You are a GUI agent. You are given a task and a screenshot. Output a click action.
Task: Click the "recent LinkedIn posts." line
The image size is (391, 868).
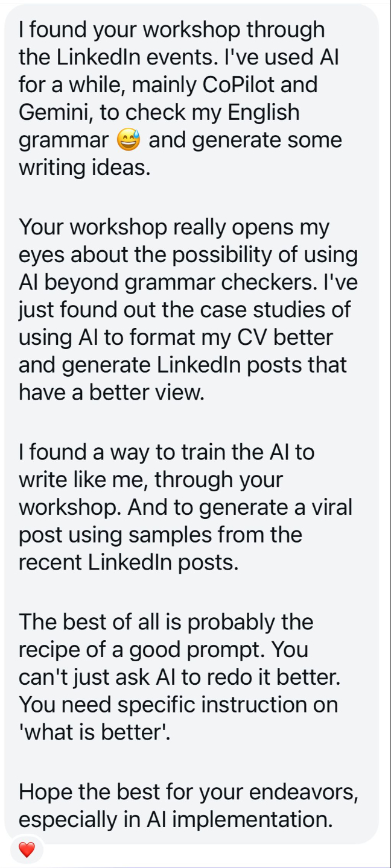pos(129,562)
